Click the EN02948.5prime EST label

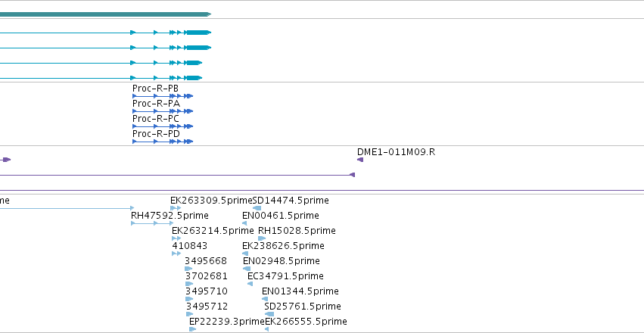click(x=282, y=261)
